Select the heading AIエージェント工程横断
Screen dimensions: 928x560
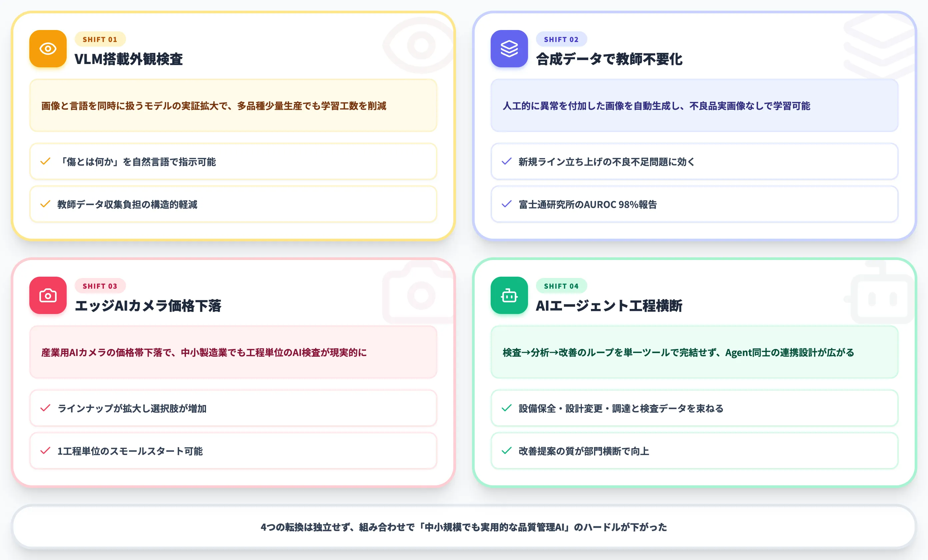(x=609, y=306)
